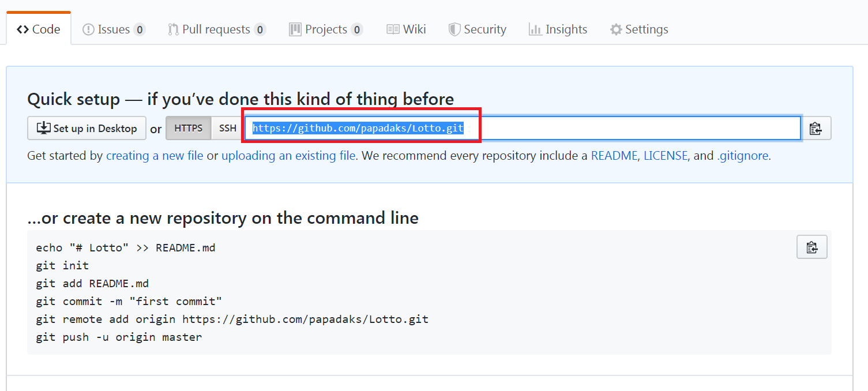Follow the 'creating a new file' link
The height and width of the screenshot is (391, 868).
pos(155,156)
